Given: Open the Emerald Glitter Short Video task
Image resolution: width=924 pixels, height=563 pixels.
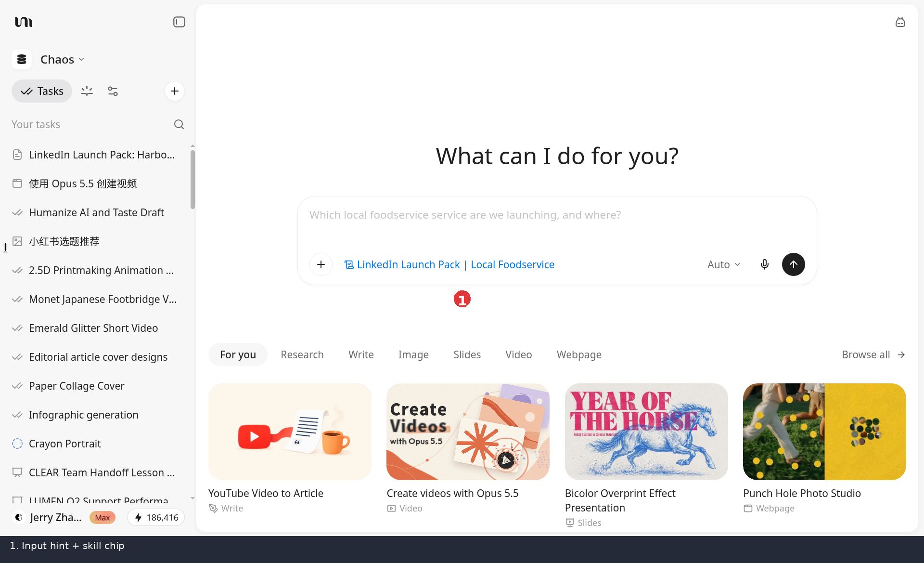Looking at the screenshot, I should click(x=97, y=328).
